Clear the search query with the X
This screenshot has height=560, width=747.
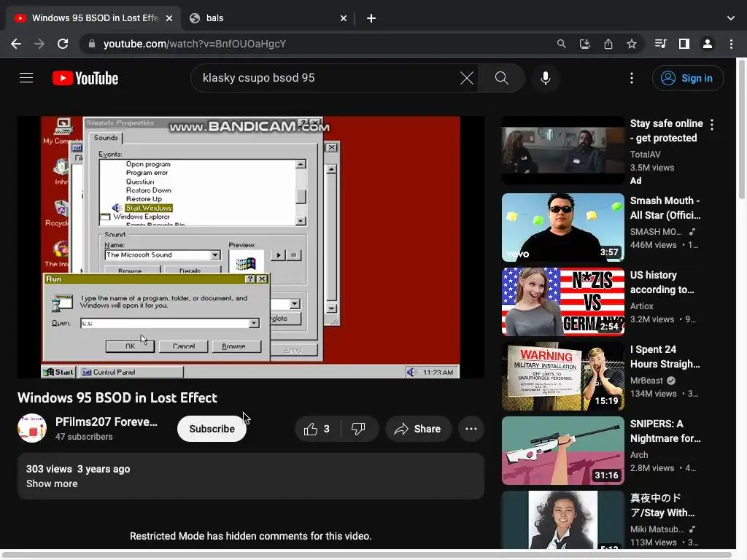[x=466, y=77]
